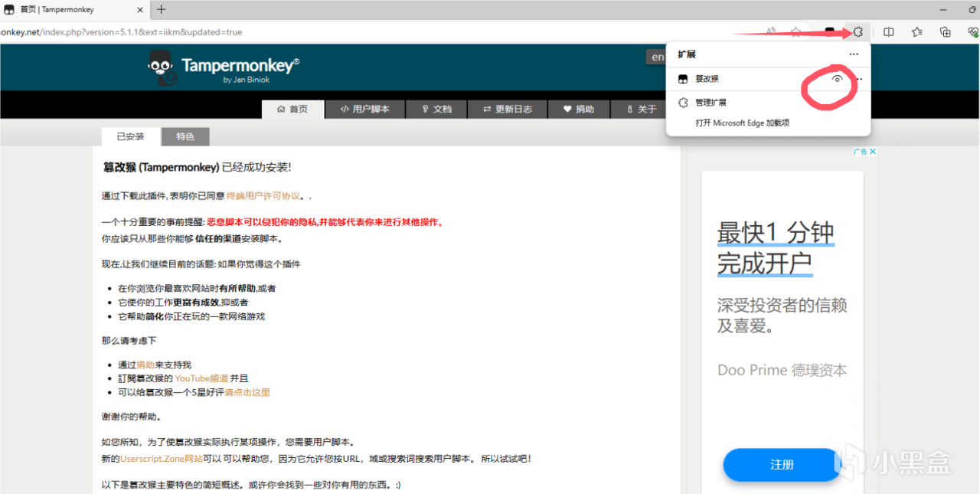The image size is (980, 494).
Task: Click the 广告 ad info badge
Action: [861, 152]
